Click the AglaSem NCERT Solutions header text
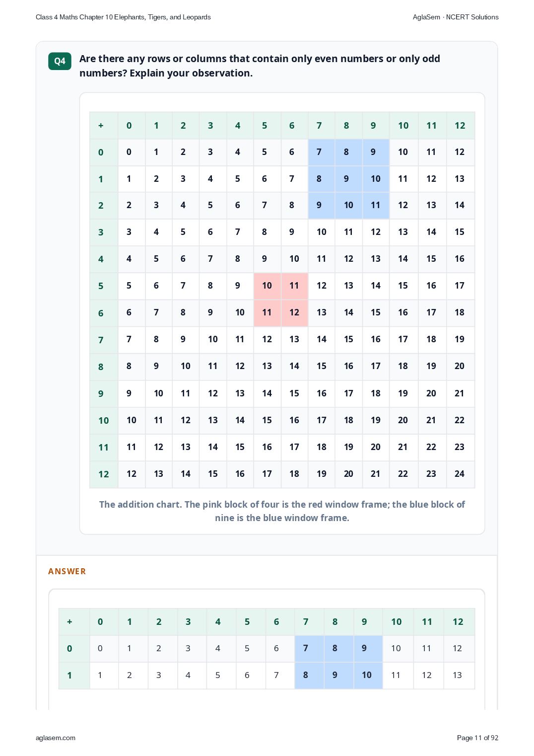The image size is (534, 756). pos(456,17)
